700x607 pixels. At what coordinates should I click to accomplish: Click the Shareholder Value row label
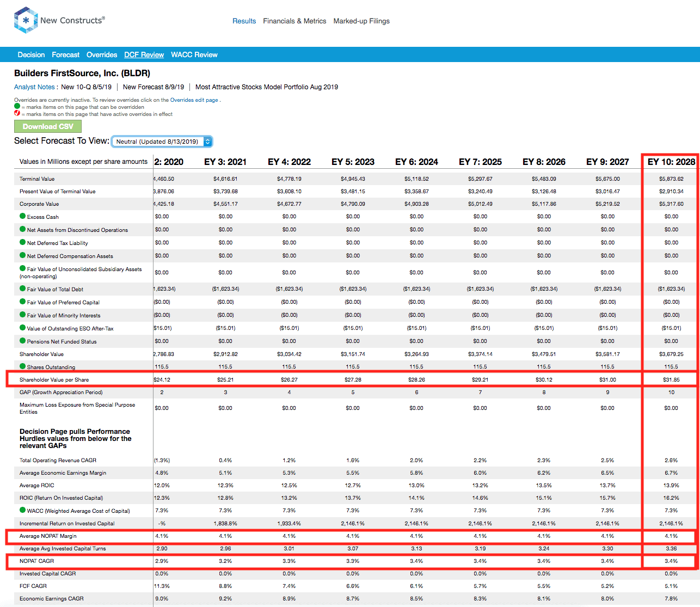[x=41, y=354]
